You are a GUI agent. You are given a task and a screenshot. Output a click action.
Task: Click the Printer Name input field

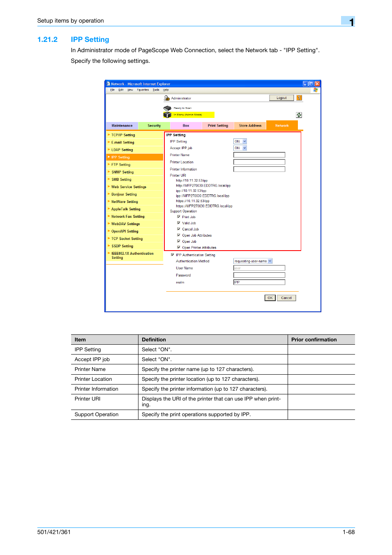tap(259, 155)
